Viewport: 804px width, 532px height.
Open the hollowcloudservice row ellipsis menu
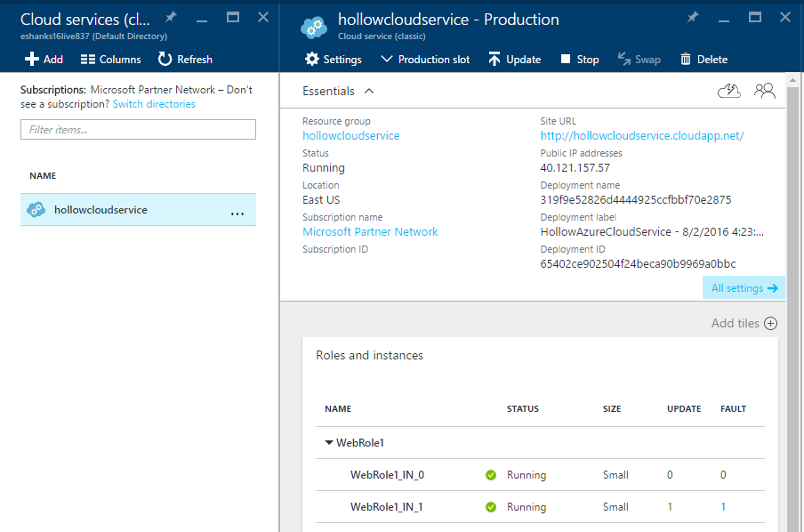tap(237, 212)
